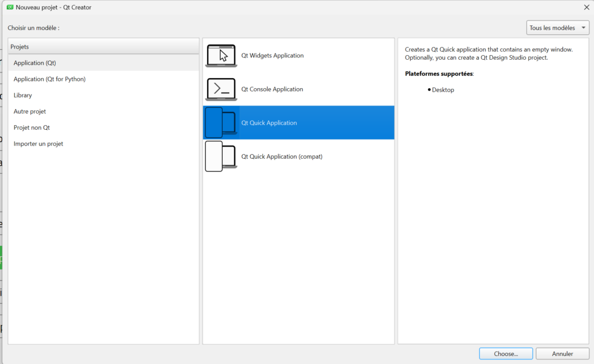Click the Choisir un modèle label
Image resolution: width=594 pixels, height=364 pixels.
(33, 28)
